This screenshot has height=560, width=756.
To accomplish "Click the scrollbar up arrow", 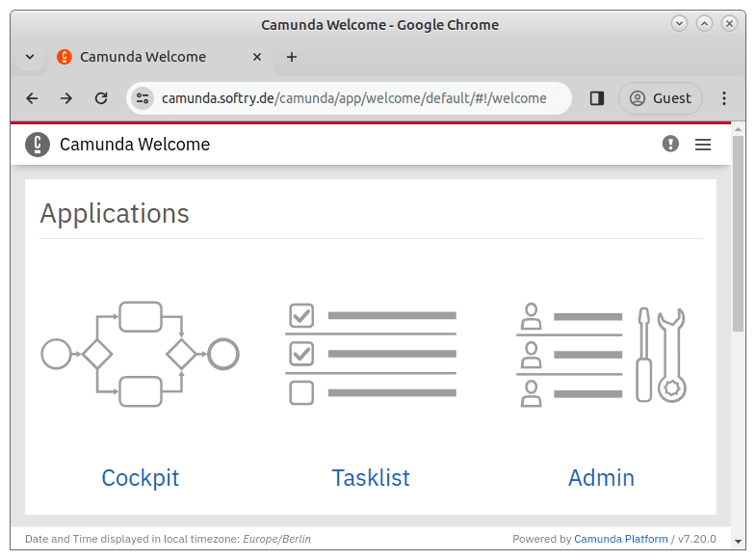I will point(738,129).
